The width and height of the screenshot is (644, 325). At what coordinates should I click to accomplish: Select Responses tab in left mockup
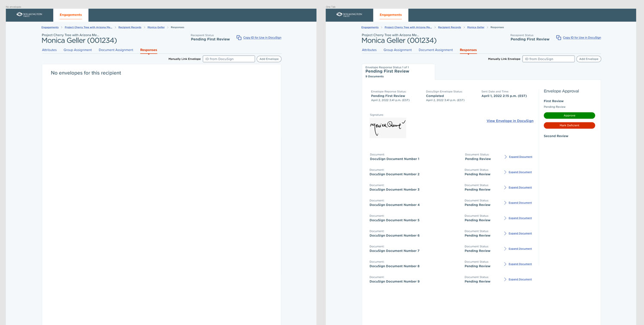pos(149,50)
